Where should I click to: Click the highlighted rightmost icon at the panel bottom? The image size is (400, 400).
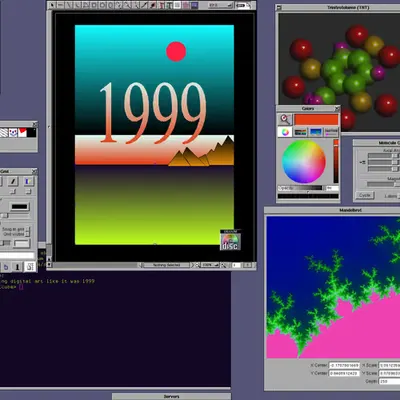pos(30,267)
